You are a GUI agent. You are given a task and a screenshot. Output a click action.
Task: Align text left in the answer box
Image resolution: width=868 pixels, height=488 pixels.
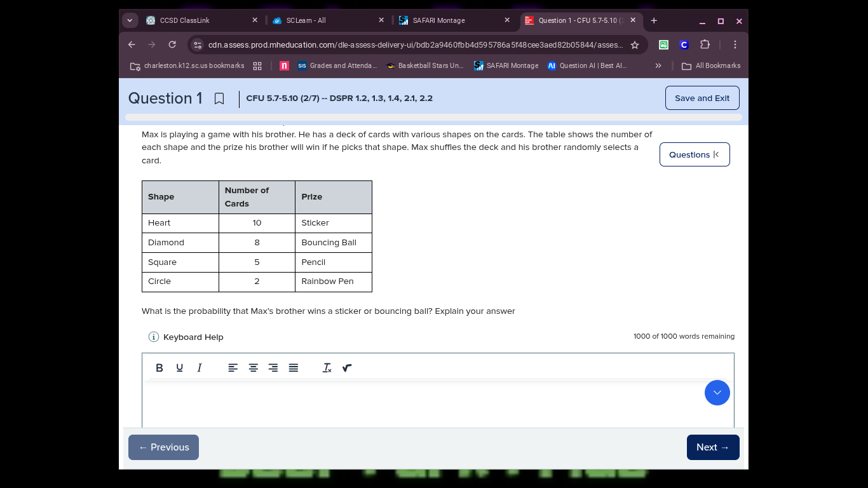tap(233, 368)
